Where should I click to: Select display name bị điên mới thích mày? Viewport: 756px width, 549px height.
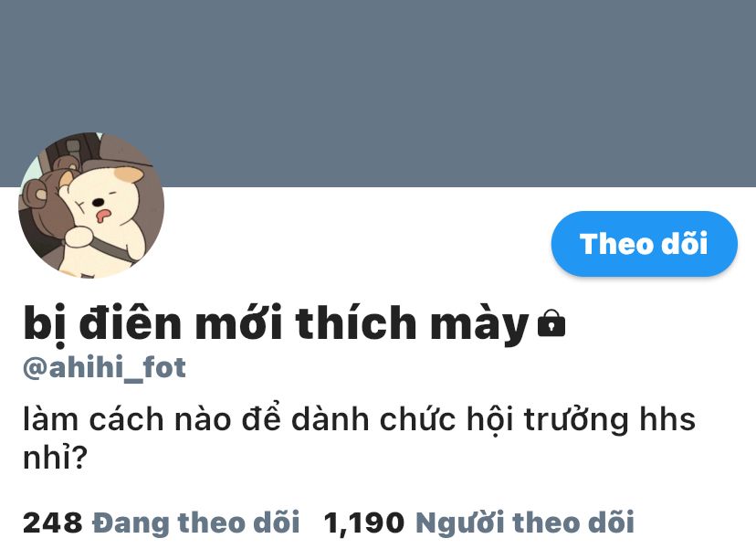tap(277, 324)
